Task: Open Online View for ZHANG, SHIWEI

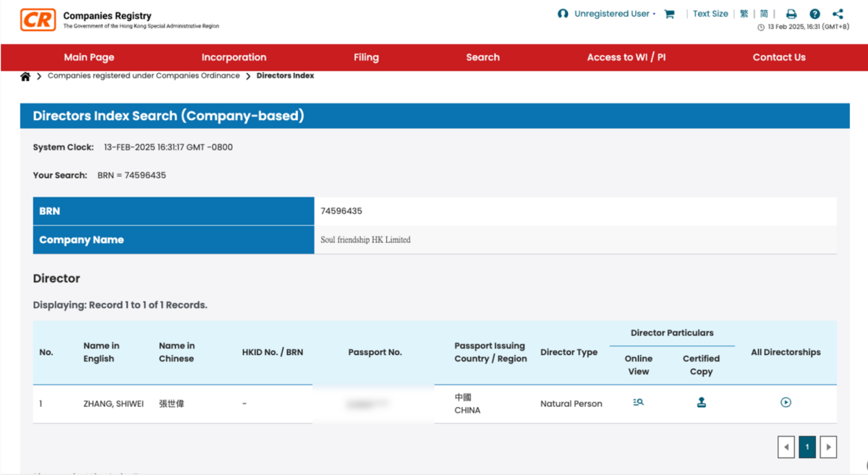Action: (x=638, y=403)
